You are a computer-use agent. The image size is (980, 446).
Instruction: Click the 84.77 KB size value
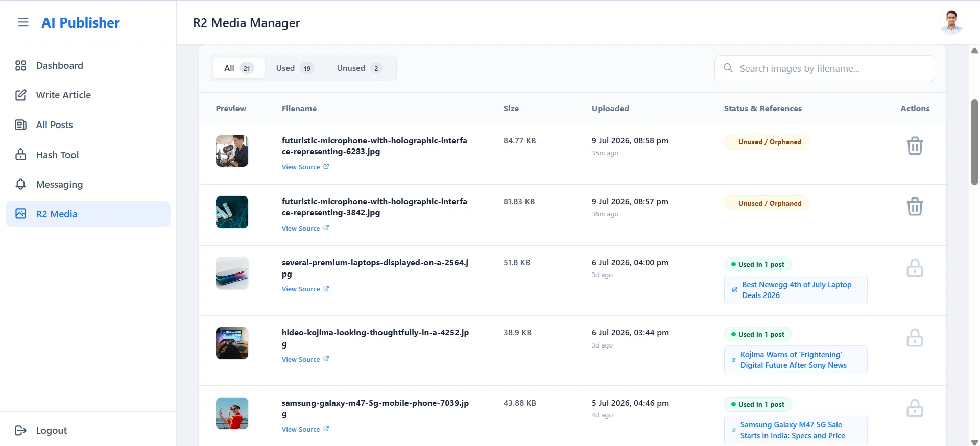520,141
